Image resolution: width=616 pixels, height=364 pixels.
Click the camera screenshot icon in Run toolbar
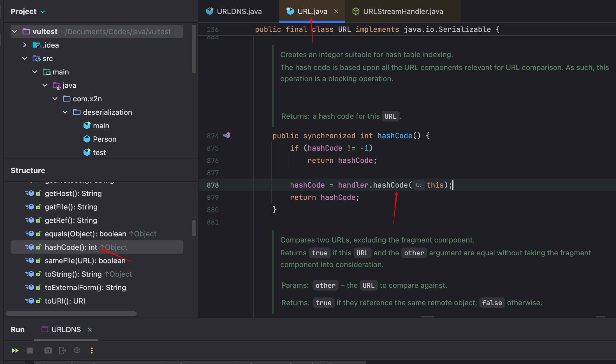pyautogui.click(x=48, y=351)
